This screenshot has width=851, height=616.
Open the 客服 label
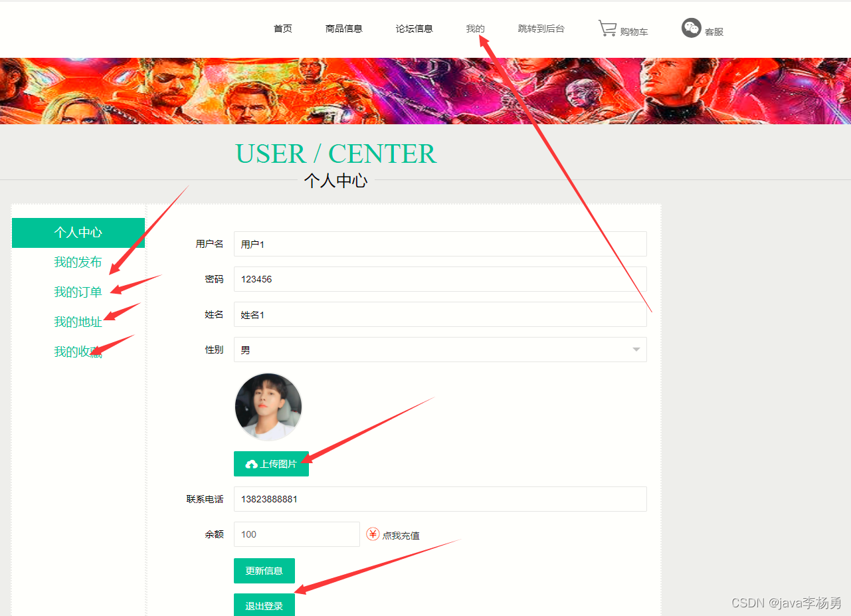[x=714, y=32]
